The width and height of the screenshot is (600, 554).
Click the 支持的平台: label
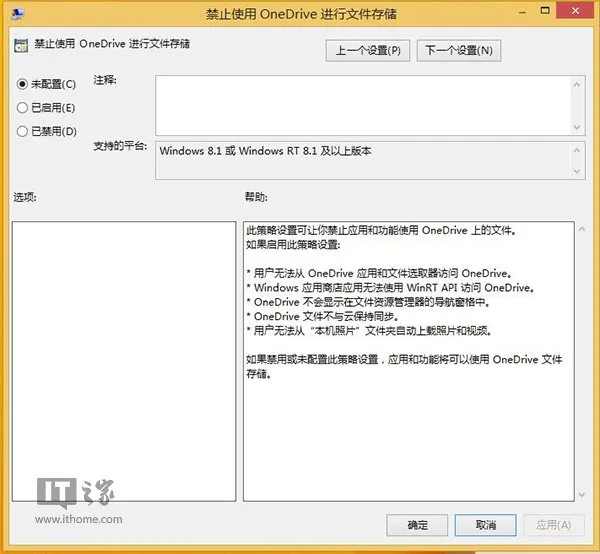pos(120,146)
